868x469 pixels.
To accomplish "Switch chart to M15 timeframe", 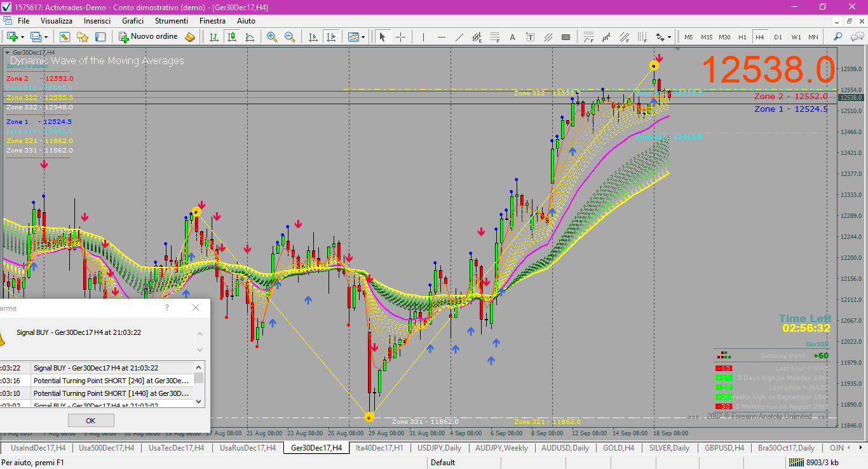I will [x=707, y=37].
